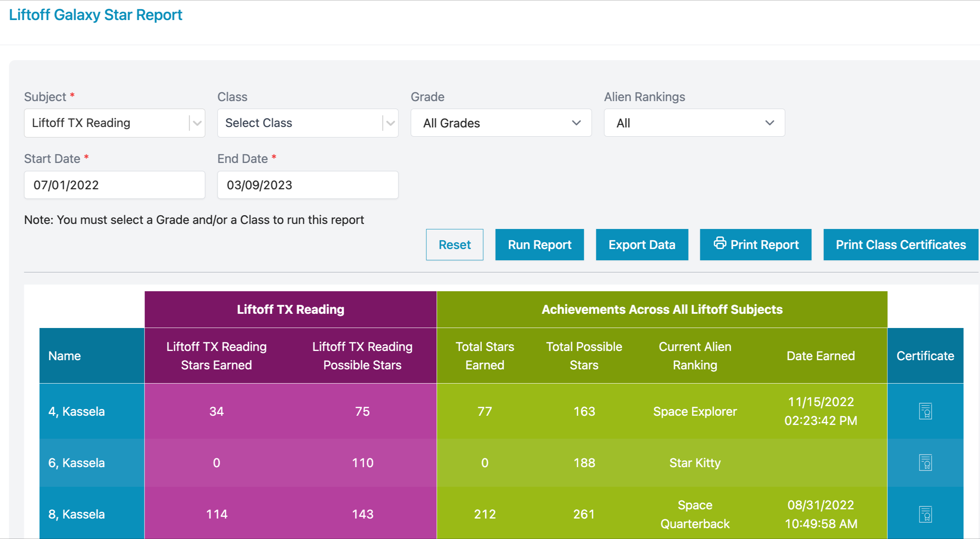Open certificate icon for 8, Kassela
The width and height of the screenshot is (980, 539).
pyautogui.click(x=925, y=514)
